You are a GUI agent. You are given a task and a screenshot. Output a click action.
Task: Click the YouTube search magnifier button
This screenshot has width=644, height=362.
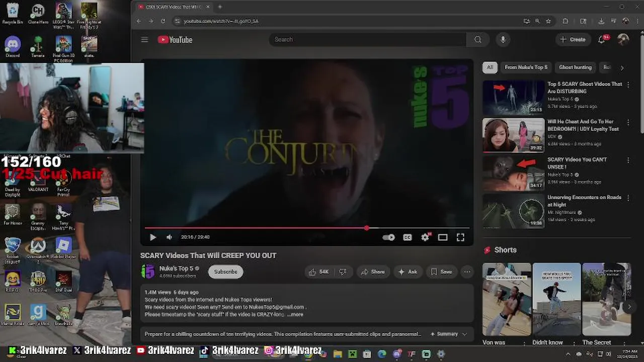477,40
